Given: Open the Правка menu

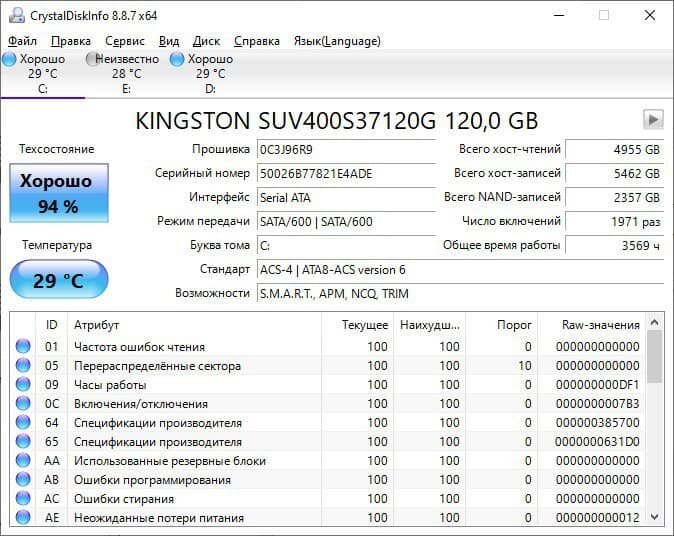Looking at the screenshot, I should 71,41.
